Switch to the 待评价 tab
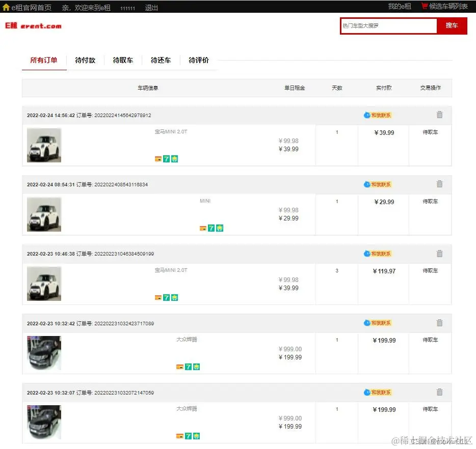 click(199, 61)
